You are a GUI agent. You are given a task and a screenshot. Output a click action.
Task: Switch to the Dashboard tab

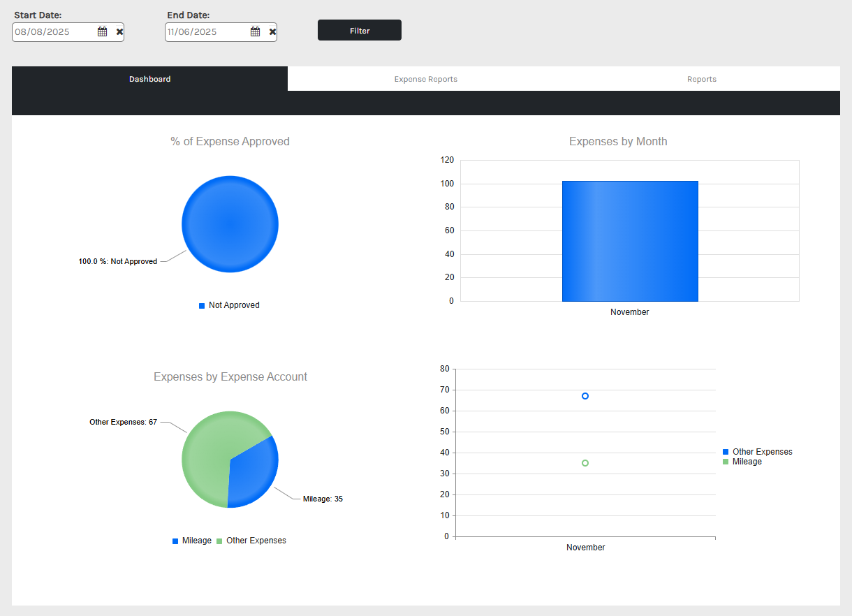click(x=149, y=79)
